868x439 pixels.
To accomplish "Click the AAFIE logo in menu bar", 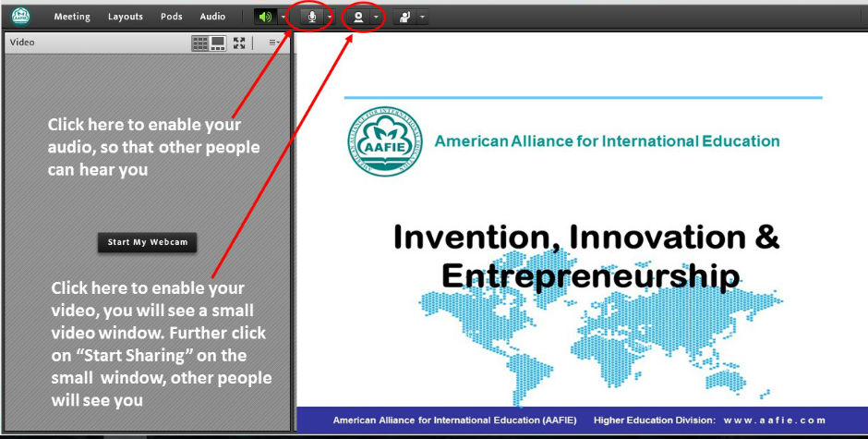I will (21, 17).
